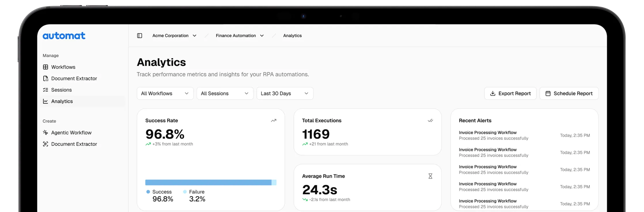The width and height of the screenshot is (644, 212).
Task: Expand the All Sessions filter
Action: 225,93
